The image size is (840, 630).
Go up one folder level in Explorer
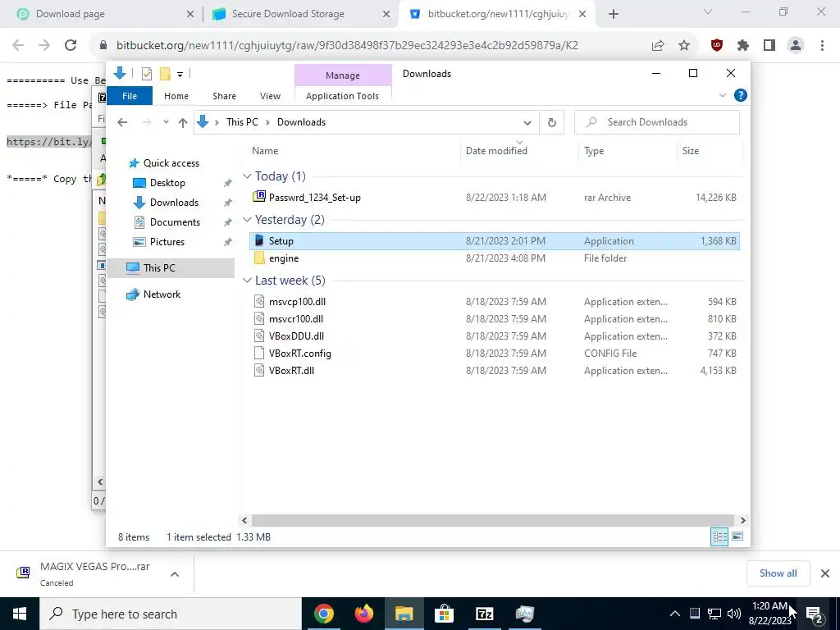pyautogui.click(x=183, y=123)
